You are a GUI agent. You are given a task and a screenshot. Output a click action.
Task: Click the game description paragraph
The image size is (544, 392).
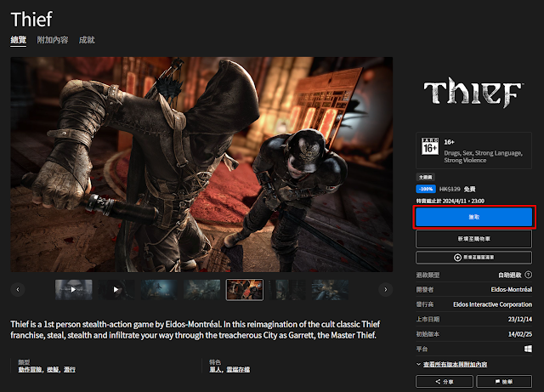(195, 330)
